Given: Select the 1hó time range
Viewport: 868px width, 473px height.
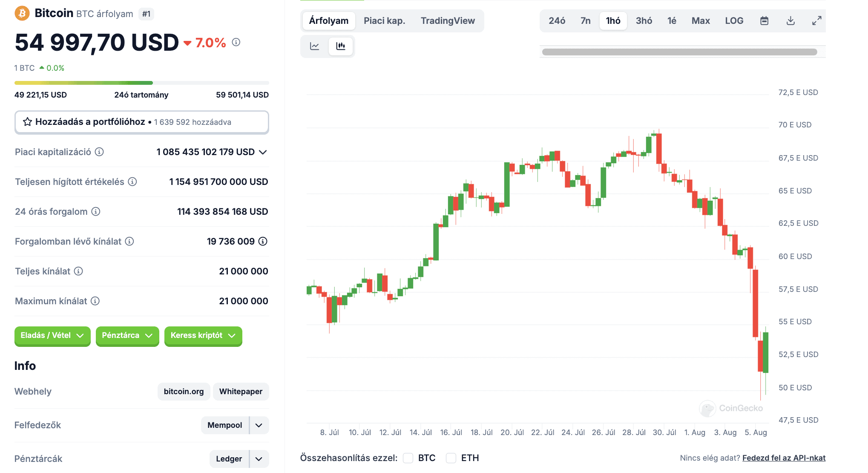Looking at the screenshot, I should click(613, 20).
